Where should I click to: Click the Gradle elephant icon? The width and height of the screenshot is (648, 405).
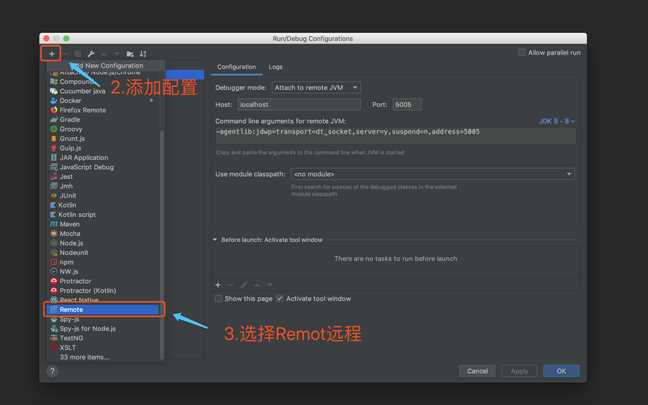(54, 119)
